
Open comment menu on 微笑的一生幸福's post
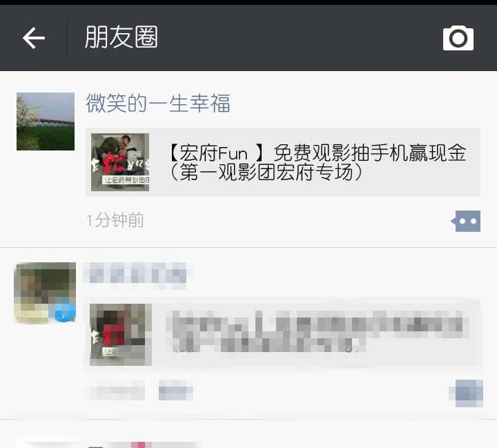466,221
